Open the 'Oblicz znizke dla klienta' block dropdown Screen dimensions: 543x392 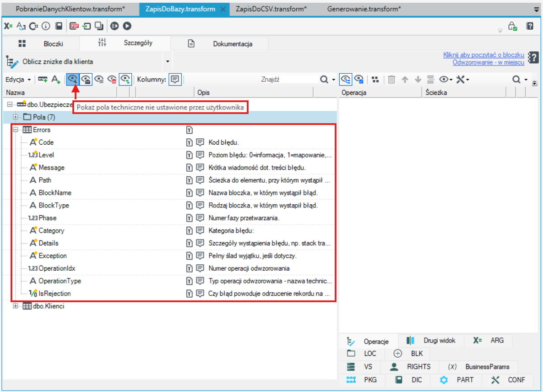(x=168, y=62)
